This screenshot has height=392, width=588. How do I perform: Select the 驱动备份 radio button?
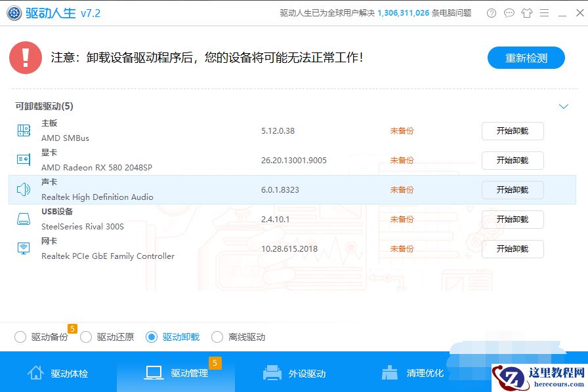click(x=20, y=336)
